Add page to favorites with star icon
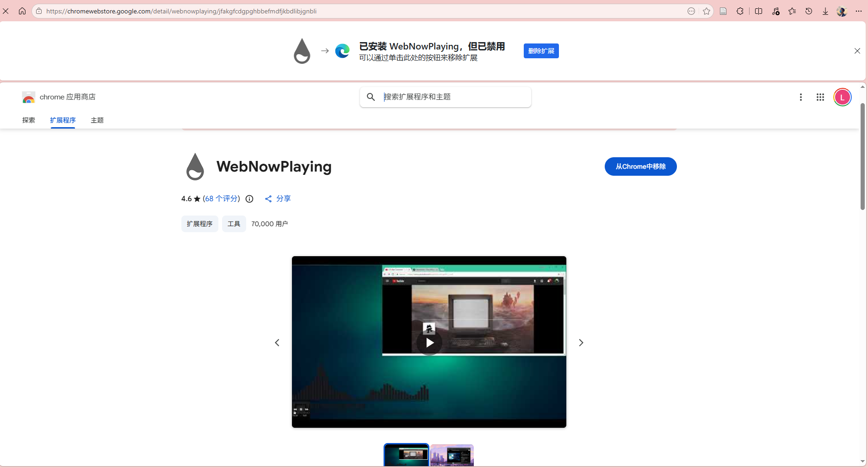 coord(707,11)
